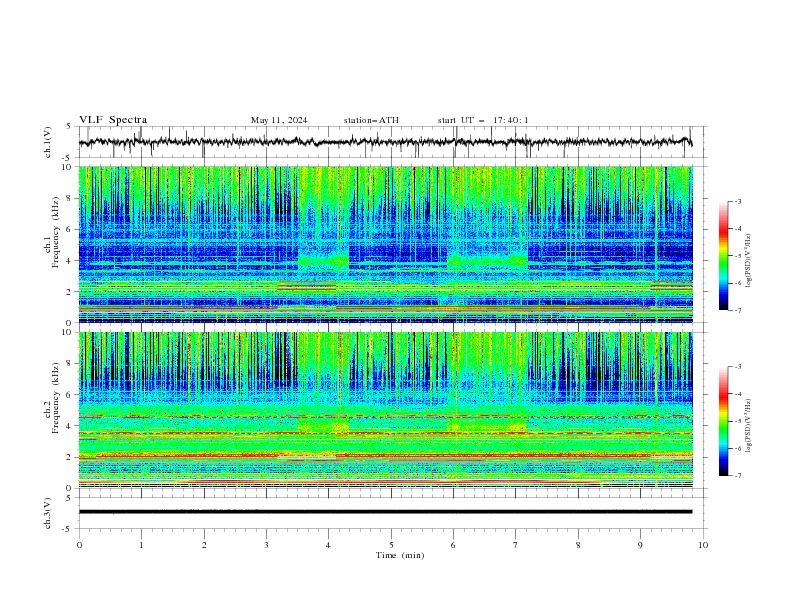Click the "start UT = 17:40:1" text
Screen dimensions: 792x612
483,120
